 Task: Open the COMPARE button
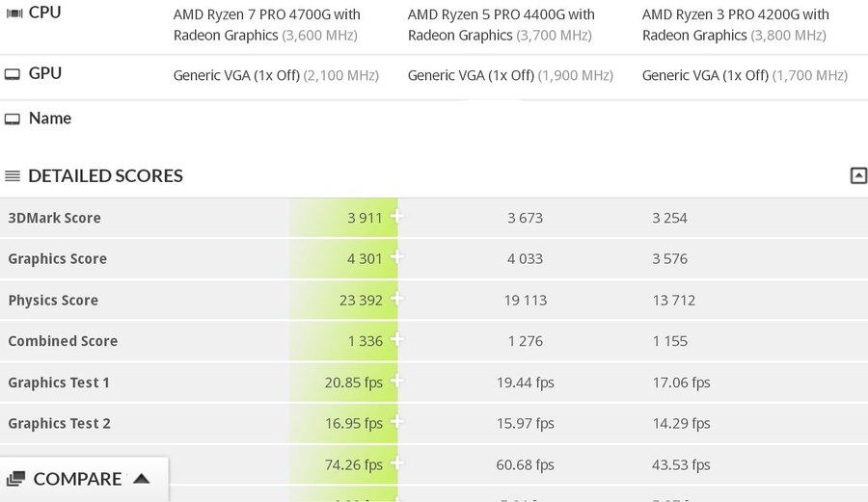tap(78, 479)
